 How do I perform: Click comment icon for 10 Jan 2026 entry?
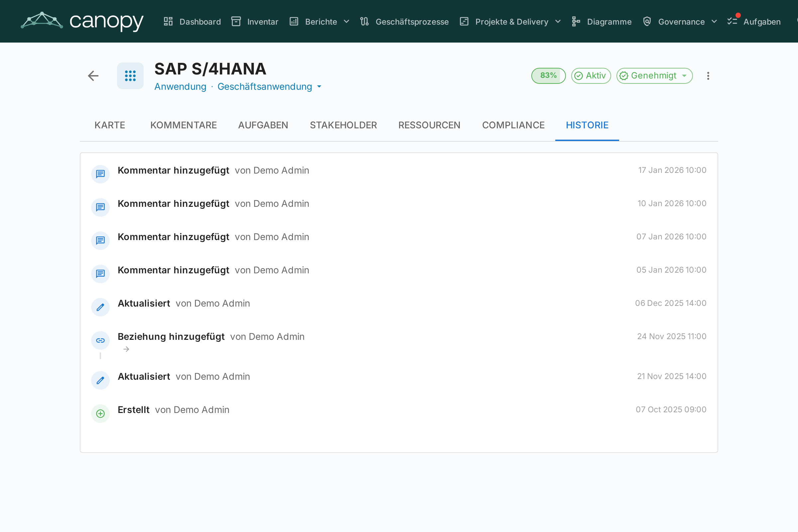tap(100, 207)
